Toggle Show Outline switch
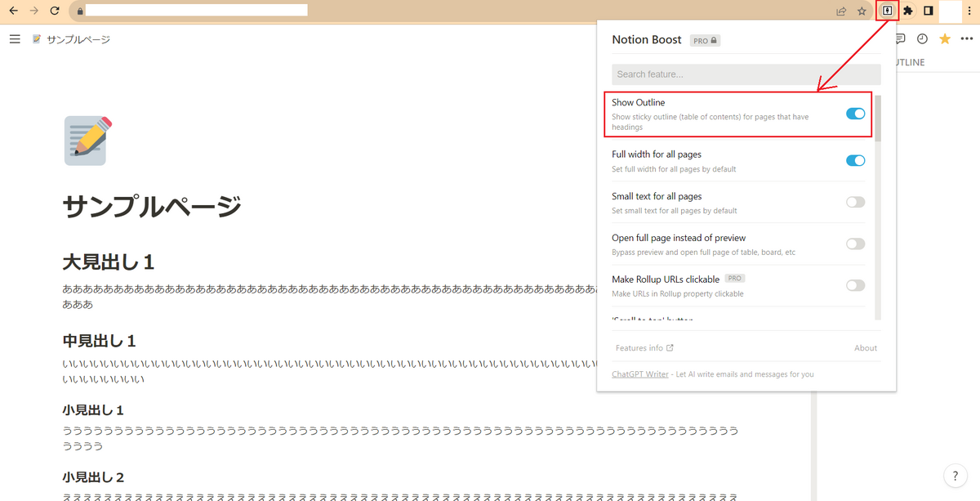The height and width of the screenshot is (501, 980). (x=855, y=114)
